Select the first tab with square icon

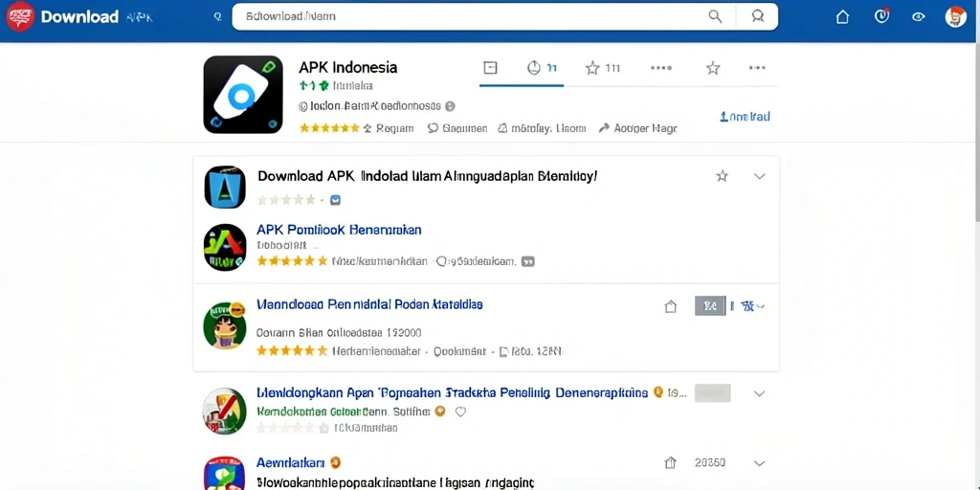(x=491, y=68)
